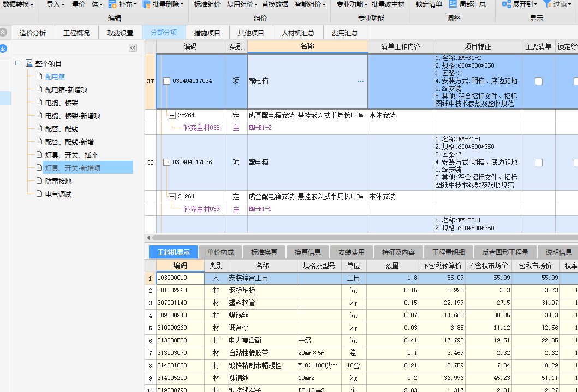
Task: Open the 量价一体 dropdown
Action: (x=87, y=4)
